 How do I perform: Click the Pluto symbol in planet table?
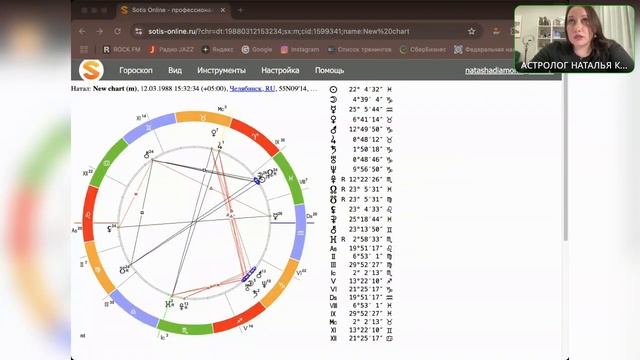tap(333, 179)
